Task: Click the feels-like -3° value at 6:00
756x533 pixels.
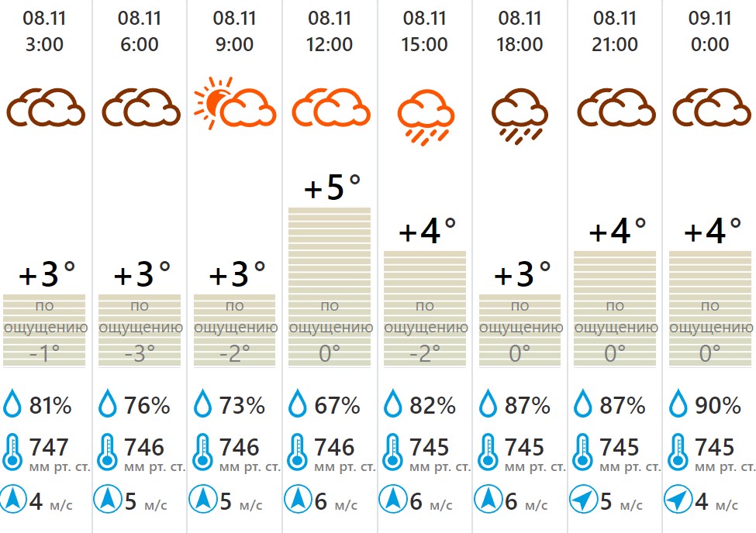Action: tap(140, 354)
